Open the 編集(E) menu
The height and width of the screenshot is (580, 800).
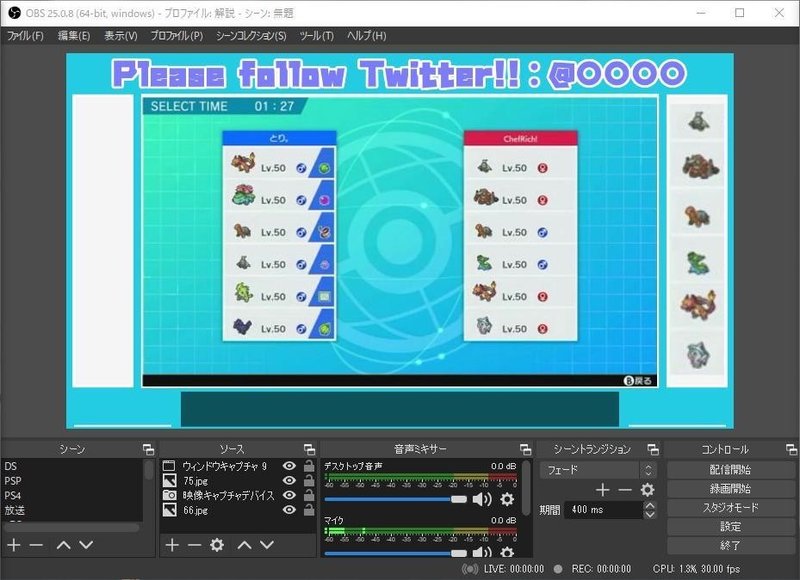tap(74, 36)
